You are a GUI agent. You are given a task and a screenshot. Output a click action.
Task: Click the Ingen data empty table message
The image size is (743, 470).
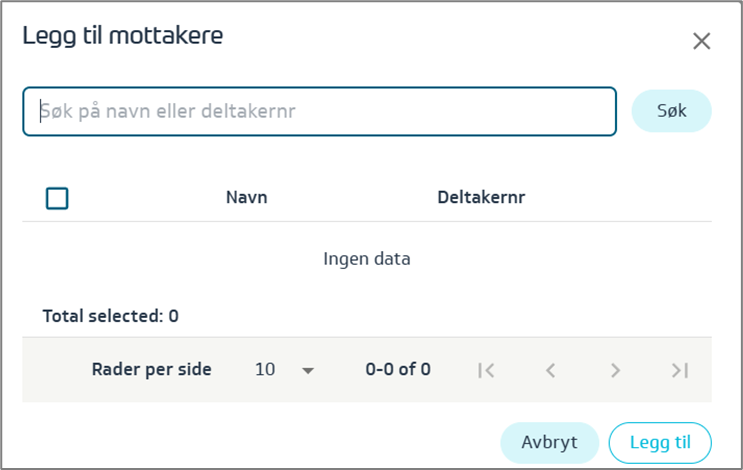tap(366, 259)
